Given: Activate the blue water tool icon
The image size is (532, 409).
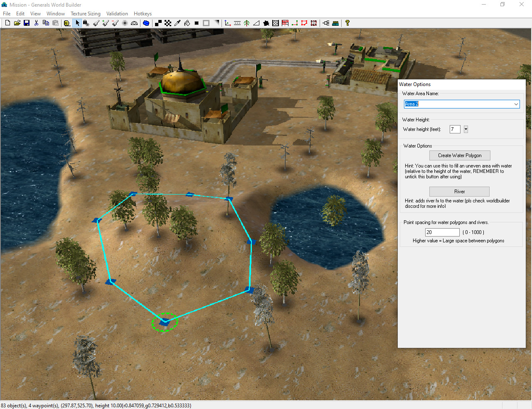Looking at the screenshot, I should tap(146, 23).
